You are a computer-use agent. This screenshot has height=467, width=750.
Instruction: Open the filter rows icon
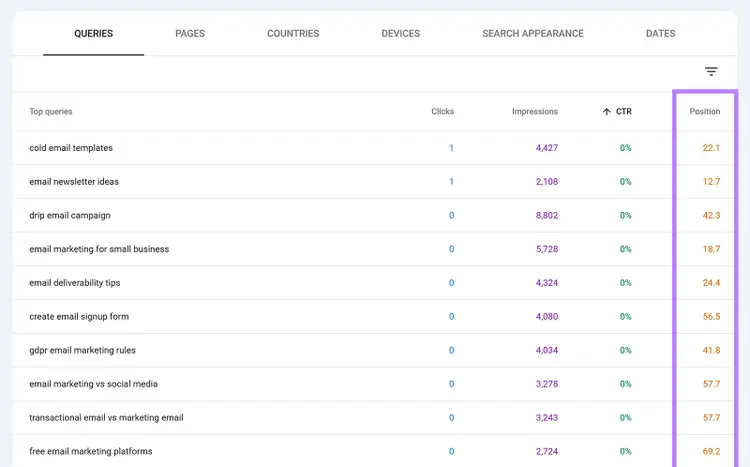tap(711, 72)
